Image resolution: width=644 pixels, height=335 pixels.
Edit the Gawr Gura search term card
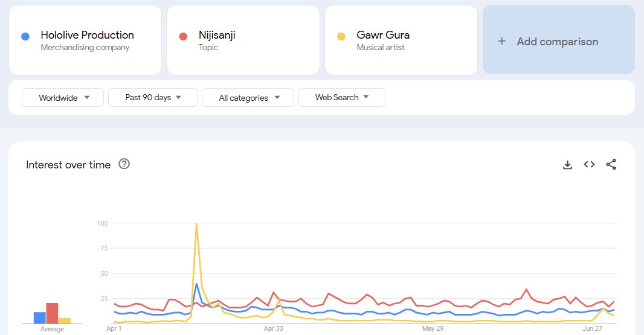click(x=401, y=40)
